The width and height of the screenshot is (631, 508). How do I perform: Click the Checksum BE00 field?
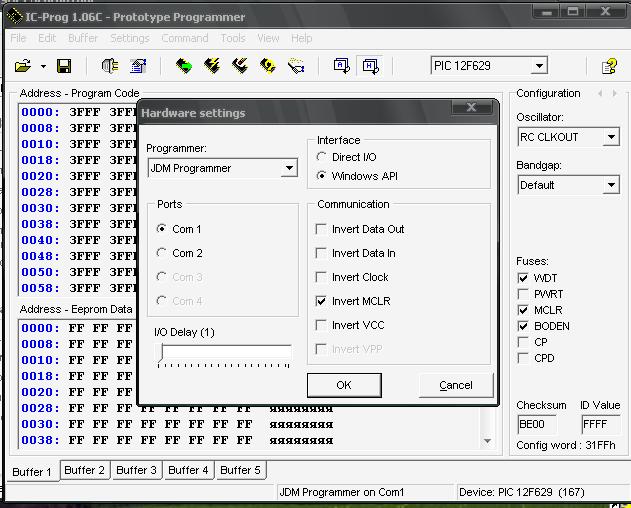pyautogui.click(x=537, y=424)
